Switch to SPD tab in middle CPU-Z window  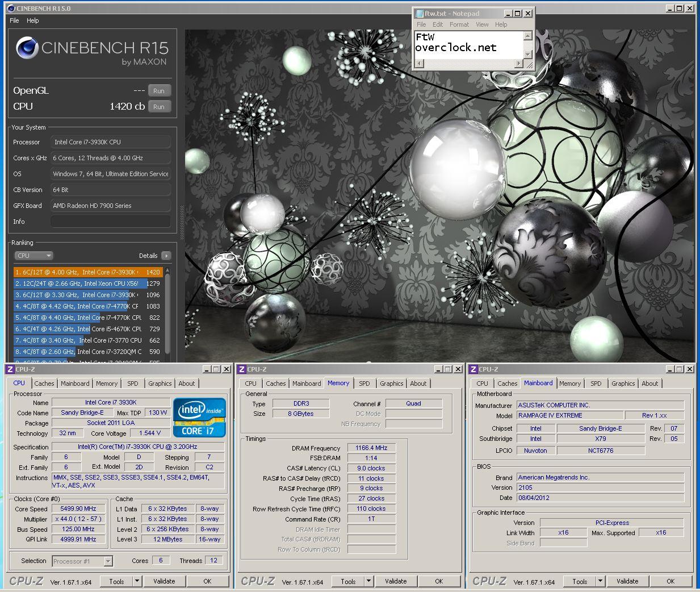pos(364,383)
